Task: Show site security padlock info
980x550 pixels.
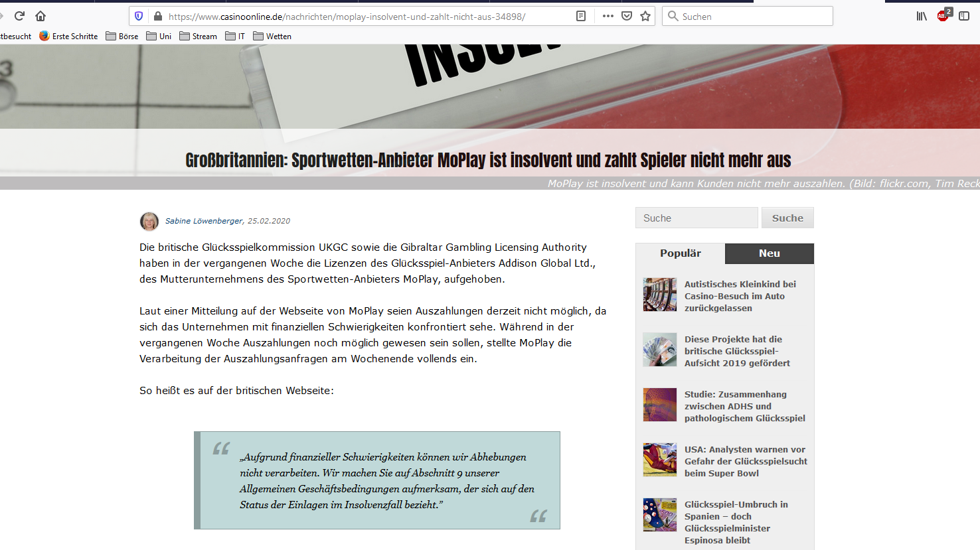Action: (157, 16)
